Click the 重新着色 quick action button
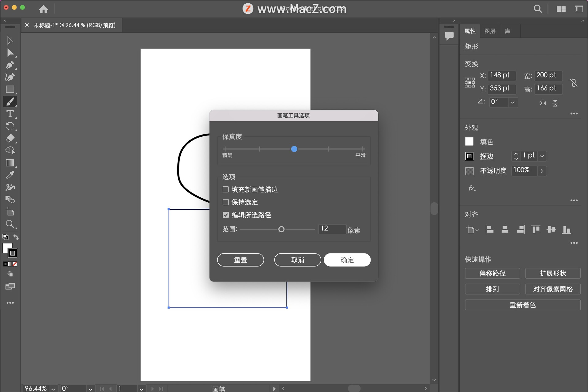The image size is (588, 392). pyautogui.click(x=522, y=305)
